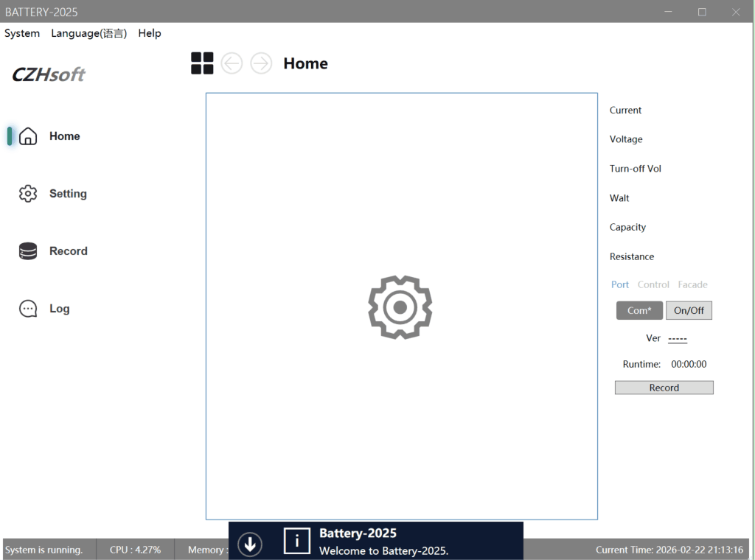755x560 pixels.
Task: Click the four-square grid icon beside Home title
Action: [202, 63]
